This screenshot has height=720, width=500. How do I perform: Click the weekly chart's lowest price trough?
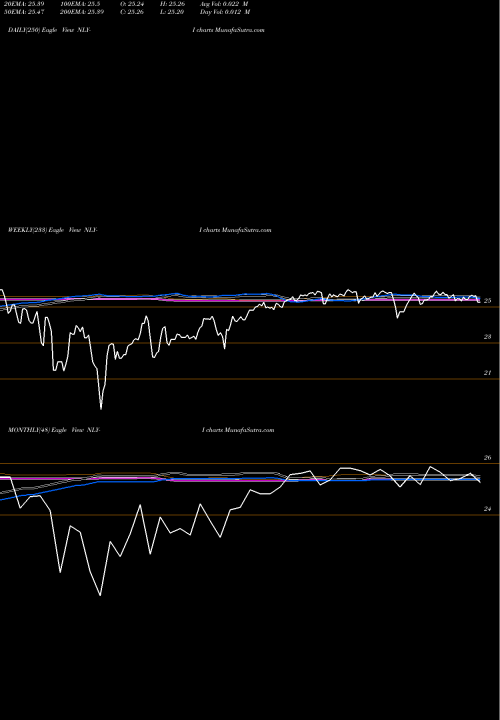point(101,408)
